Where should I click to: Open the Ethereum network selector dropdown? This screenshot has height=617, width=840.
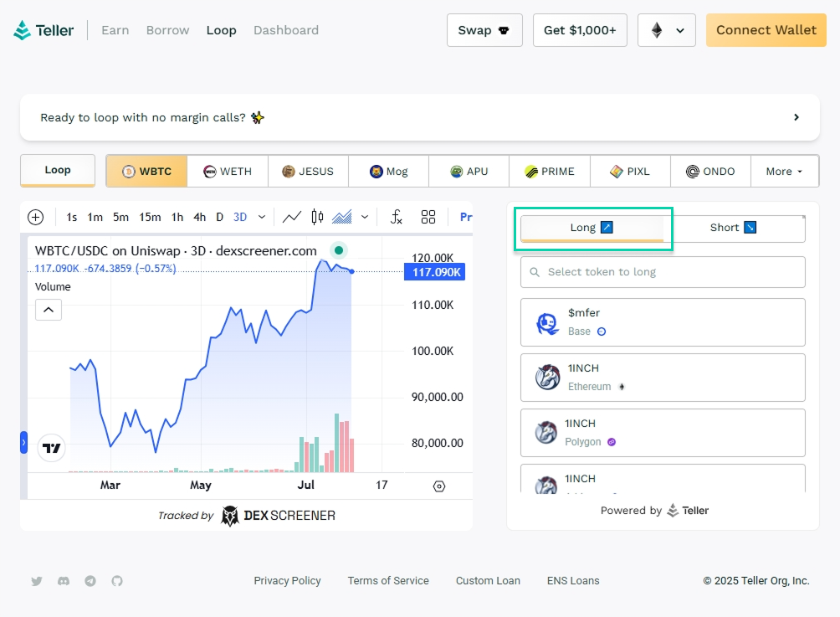(x=667, y=30)
